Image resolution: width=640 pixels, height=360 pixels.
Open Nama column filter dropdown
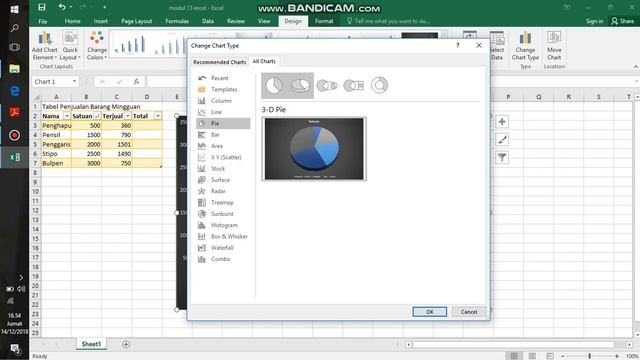click(x=67, y=116)
